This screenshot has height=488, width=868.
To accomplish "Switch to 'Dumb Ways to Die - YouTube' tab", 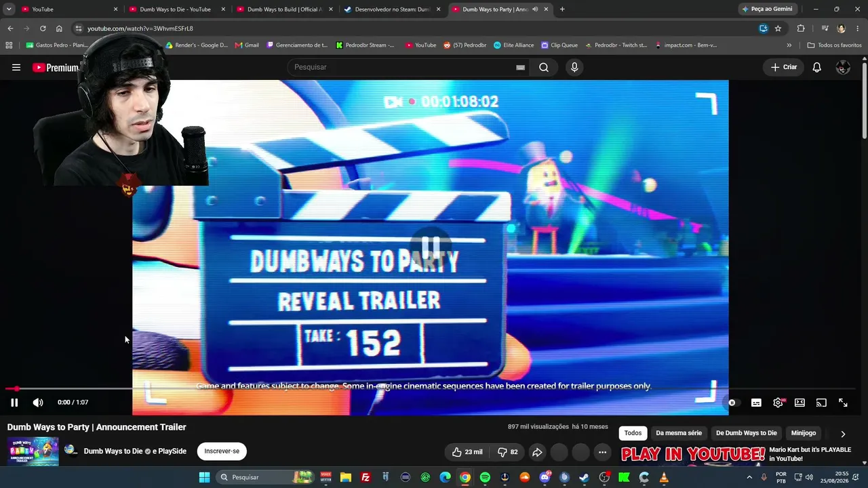I will coord(177,9).
